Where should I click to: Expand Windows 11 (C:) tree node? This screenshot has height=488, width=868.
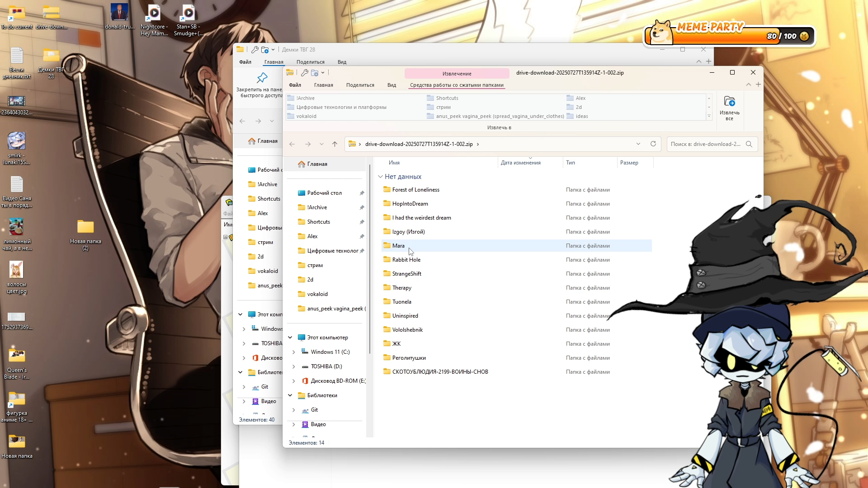[x=293, y=352]
